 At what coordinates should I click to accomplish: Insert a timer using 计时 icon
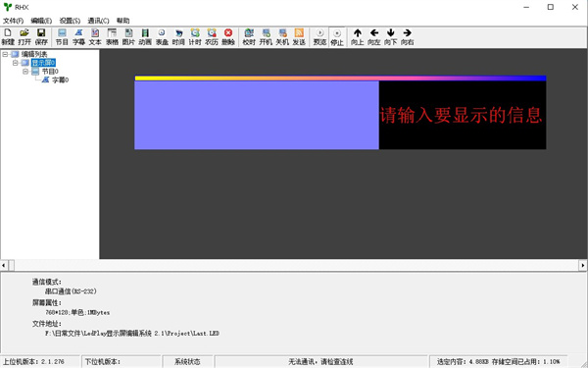[195, 37]
